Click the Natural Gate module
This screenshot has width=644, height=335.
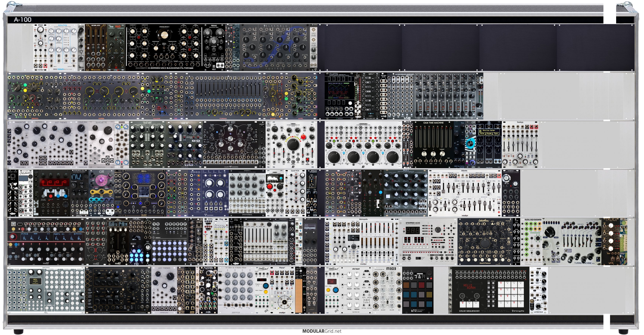96,48
